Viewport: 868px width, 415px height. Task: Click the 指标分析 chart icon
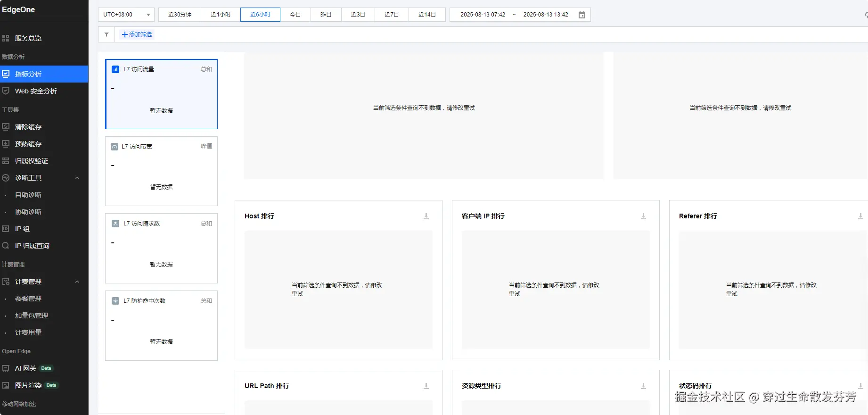pyautogui.click(x=6, y=74)
